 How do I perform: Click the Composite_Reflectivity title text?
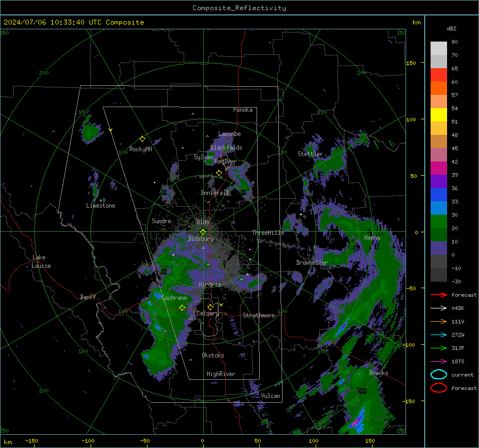239,8
